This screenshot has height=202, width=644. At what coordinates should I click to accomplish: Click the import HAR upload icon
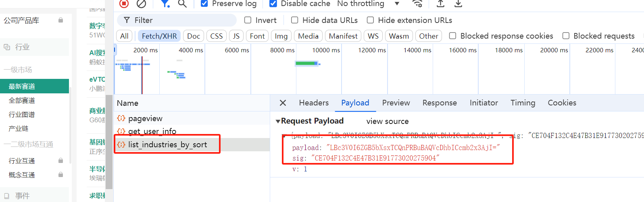441,4
